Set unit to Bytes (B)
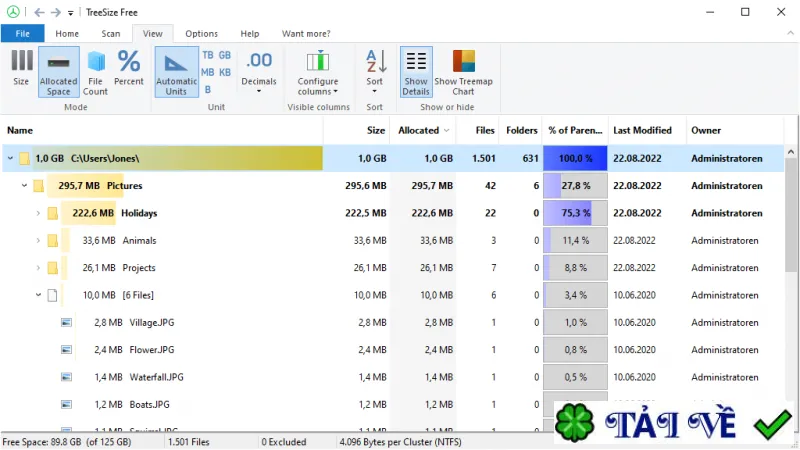Screen dimensions: 800x450 pos(208,90)
